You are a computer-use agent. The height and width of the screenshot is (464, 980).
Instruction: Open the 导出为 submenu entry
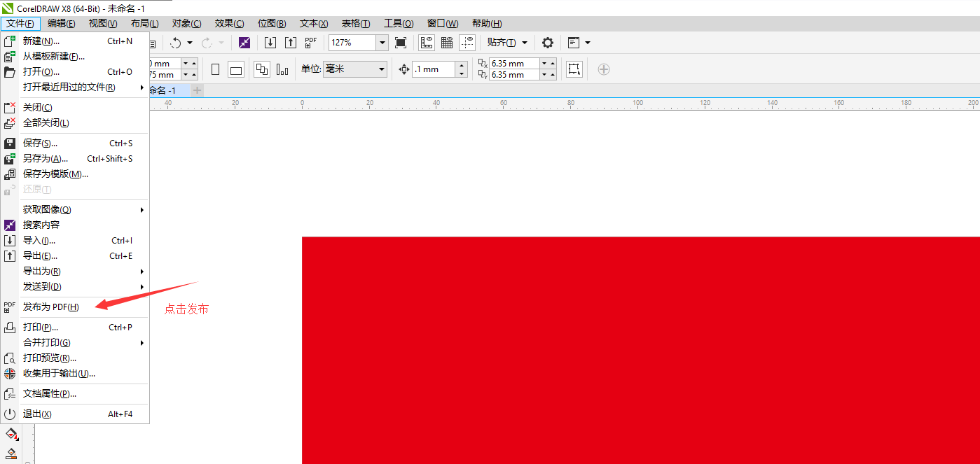[x=42, y=272]
